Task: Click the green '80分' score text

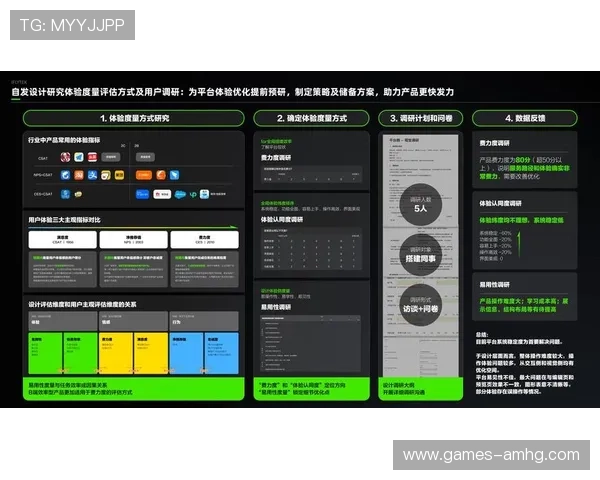Action: coord(523,160)
